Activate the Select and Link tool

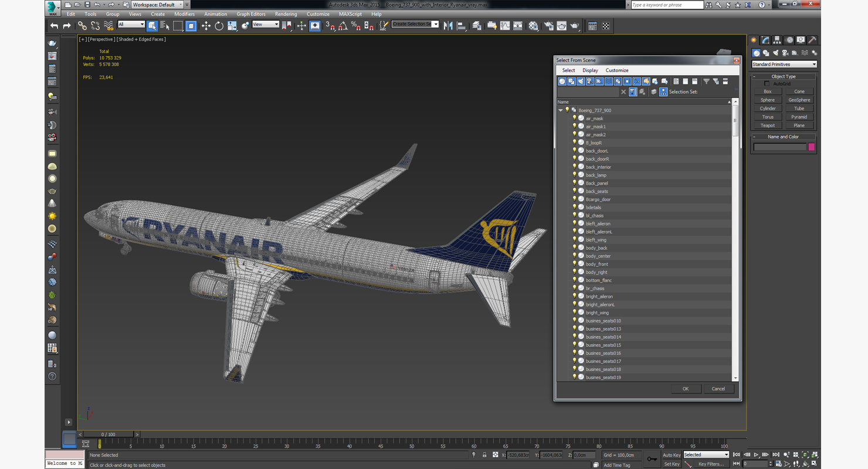[x=82, y=26]
